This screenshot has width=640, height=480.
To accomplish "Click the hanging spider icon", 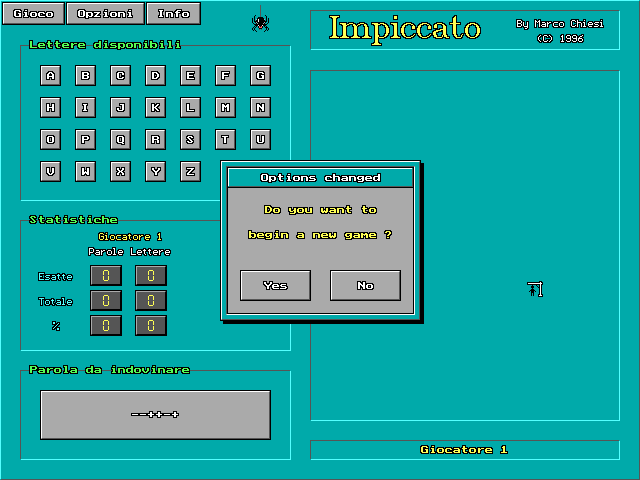I will (260, 23).
